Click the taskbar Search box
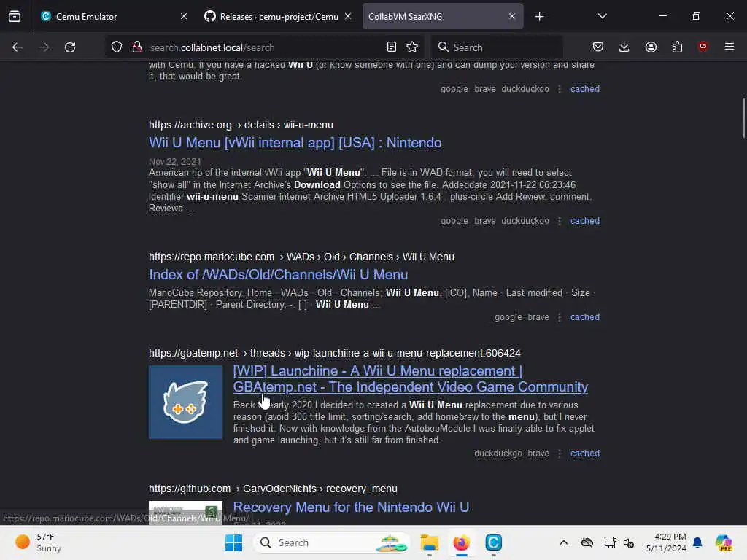 (332, 542)
